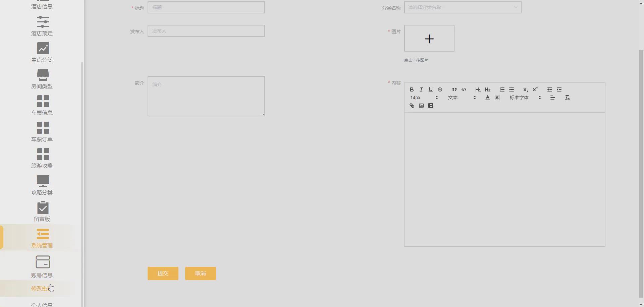Focus the 标题 input field
Viewport: 644px width, 307px height.
[206, 7]
